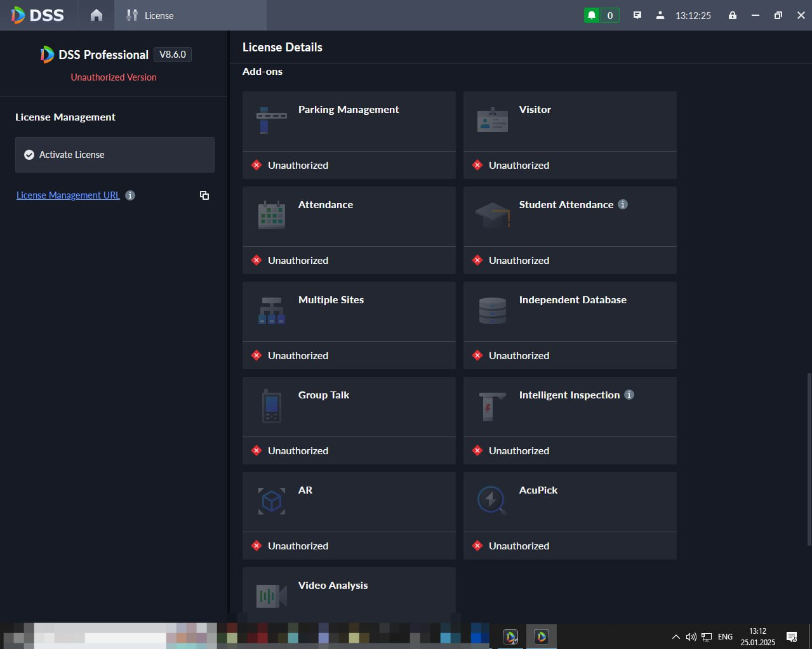Open the License Management URL link
Screen dimensions: 812x649
[68, 195]
